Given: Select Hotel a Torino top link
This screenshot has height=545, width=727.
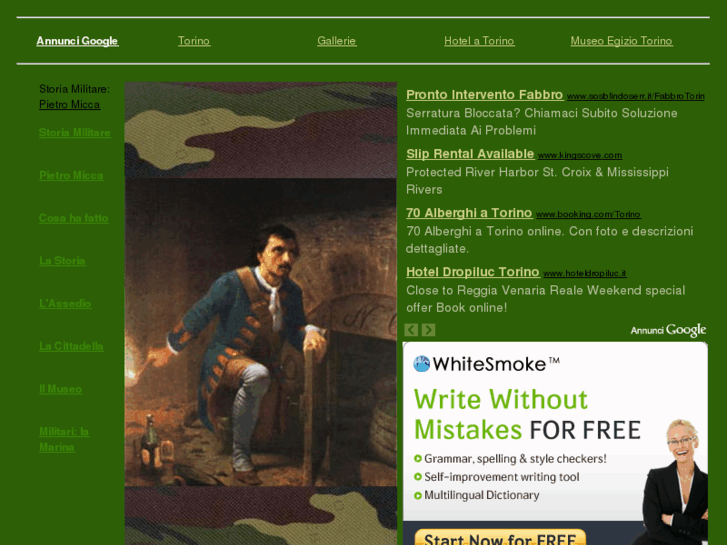Looking at the screenshot, I should click(x=479, y=41).
